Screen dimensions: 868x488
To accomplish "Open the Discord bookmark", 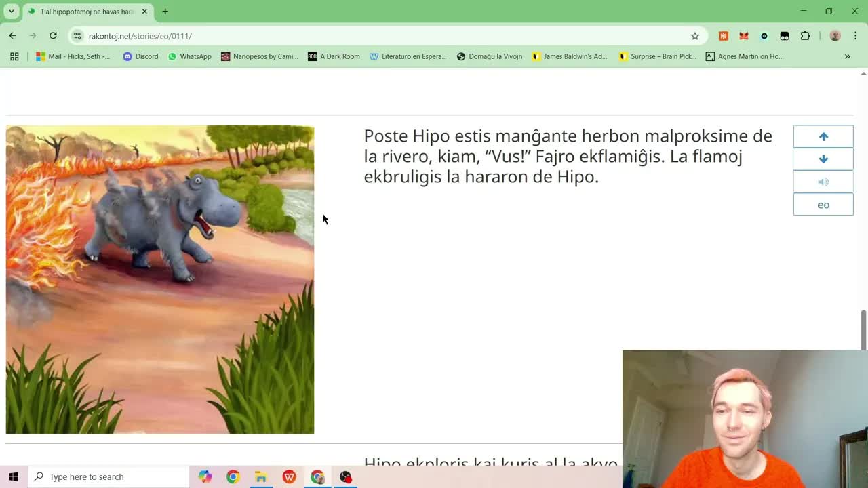I will click(140, 56).
